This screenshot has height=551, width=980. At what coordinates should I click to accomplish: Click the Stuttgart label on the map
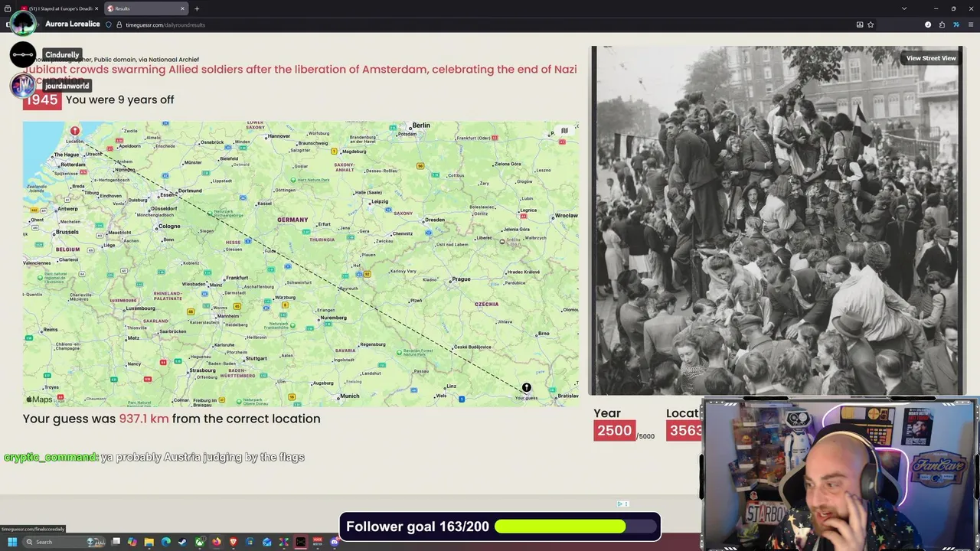coord(256,358)
